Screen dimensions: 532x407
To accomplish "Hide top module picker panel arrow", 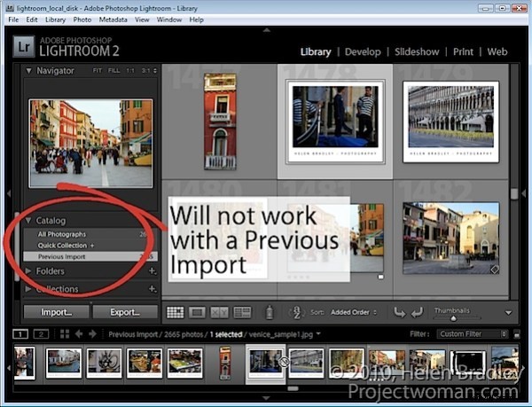I will point(266,30).
